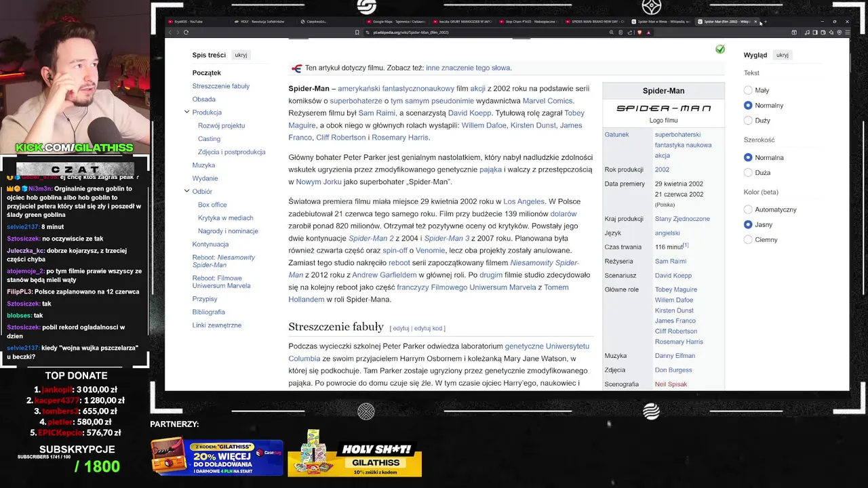Click the Casebug partner banner
Image resolution: width=868 pixels, height=488 pixels.
pyautogui.click(x=217, y=457)
